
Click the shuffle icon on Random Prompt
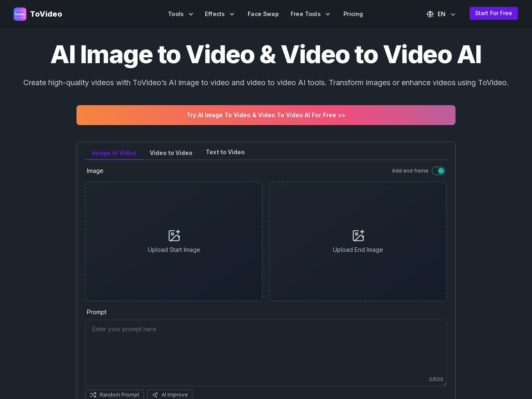(x=93, y=395)
